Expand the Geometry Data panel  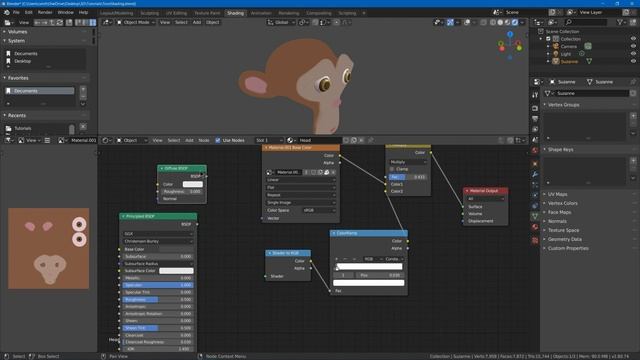pyautogui.click(x=564, y=239)
